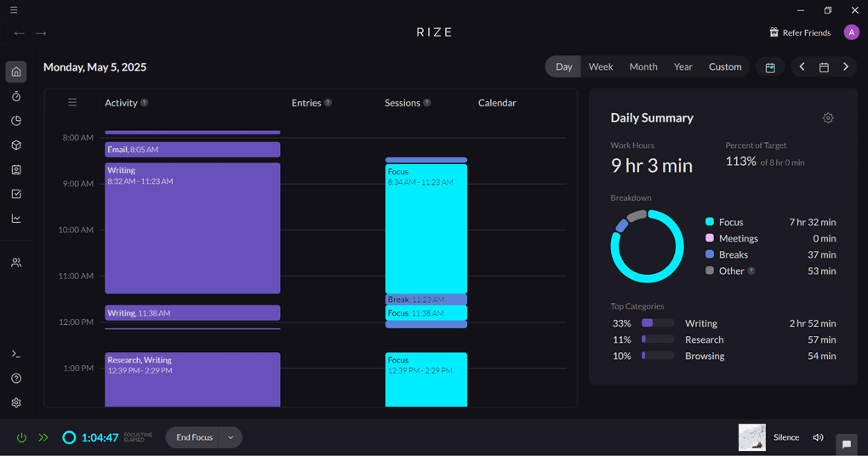The width and height of the screenshot is (868, 456).
Task: Click the gift icon beside Refer Friends
Action: coord(774,32)
